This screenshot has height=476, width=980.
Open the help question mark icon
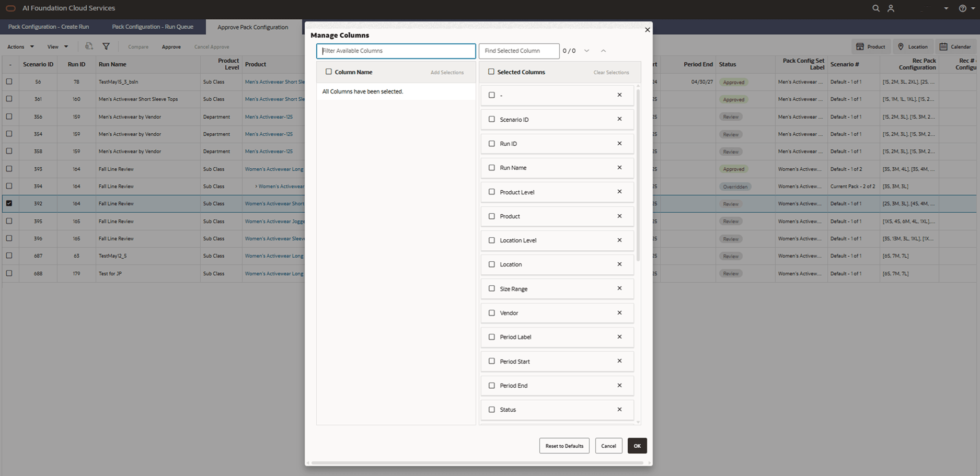(x=962, y=8)
